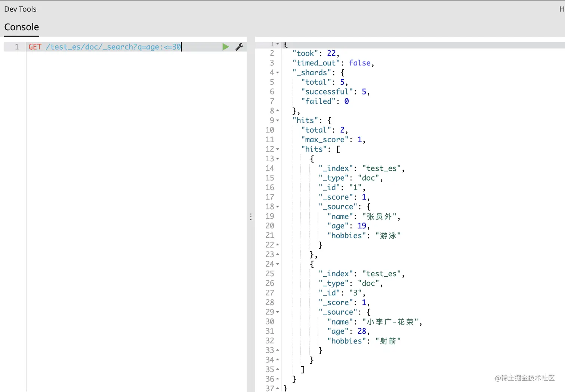Click "_score": 1 on line 17

click(x=344, y=197)
